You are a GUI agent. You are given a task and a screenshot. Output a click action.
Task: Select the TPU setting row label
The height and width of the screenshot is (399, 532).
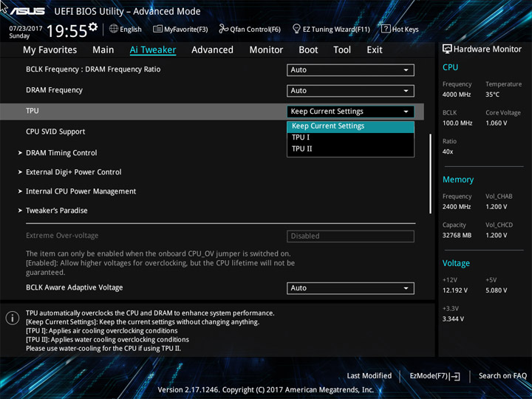[x=33, y=111]
